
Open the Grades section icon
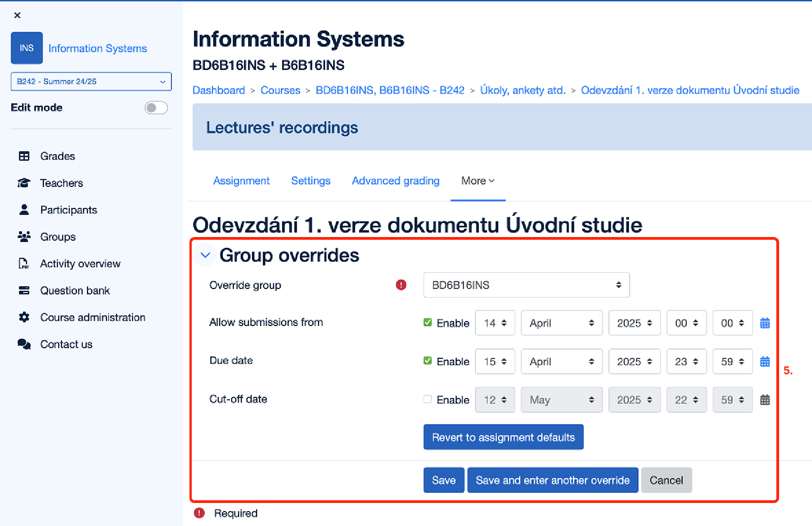point(24,156)
